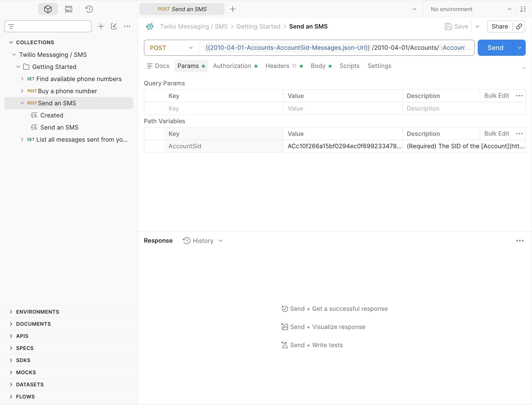This screenshot has width=532, height=405.
Task: Open a new request tab with plus
Action: pos(233,9)
